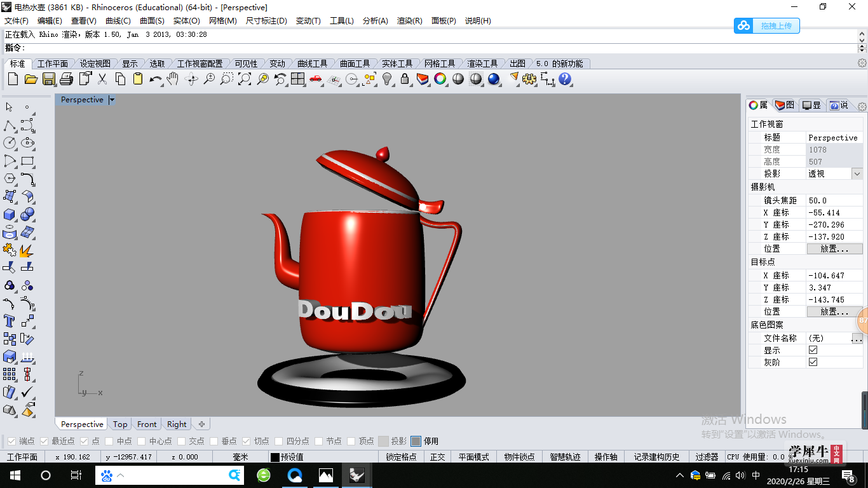Viewport: 868px width, 488px height.
Task: Uncheck the 灰阶 checkbox in properties panel
Action: click(813, 362)
